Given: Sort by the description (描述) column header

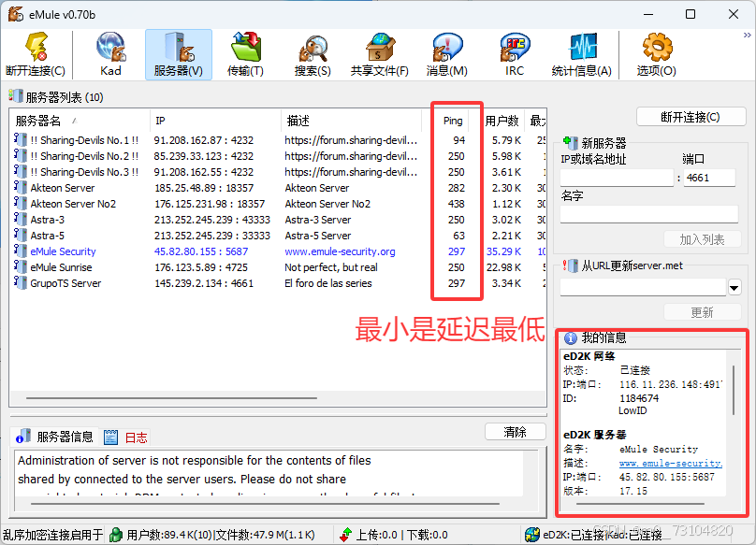Looking at the screenshot, I should click(351, 121).
